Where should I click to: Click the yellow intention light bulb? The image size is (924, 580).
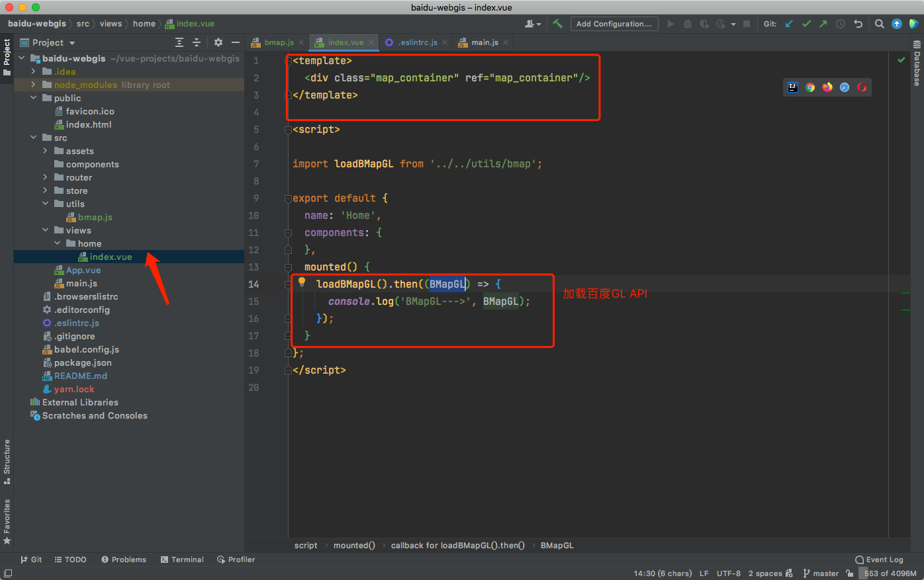302,282
